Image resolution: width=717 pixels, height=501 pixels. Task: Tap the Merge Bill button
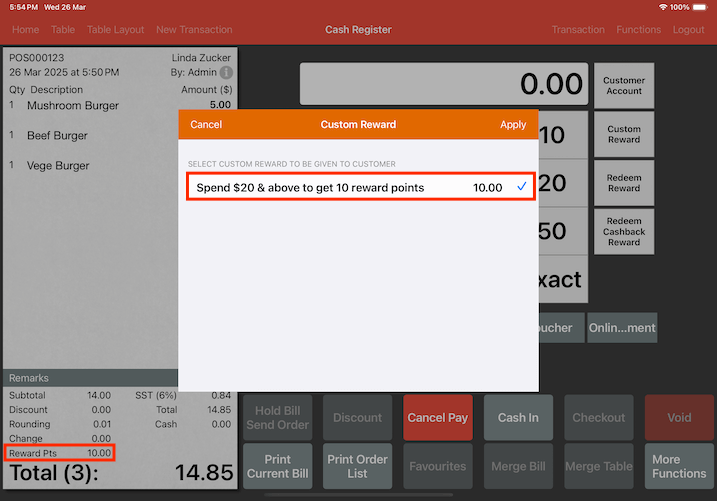(x=518, y=466)
